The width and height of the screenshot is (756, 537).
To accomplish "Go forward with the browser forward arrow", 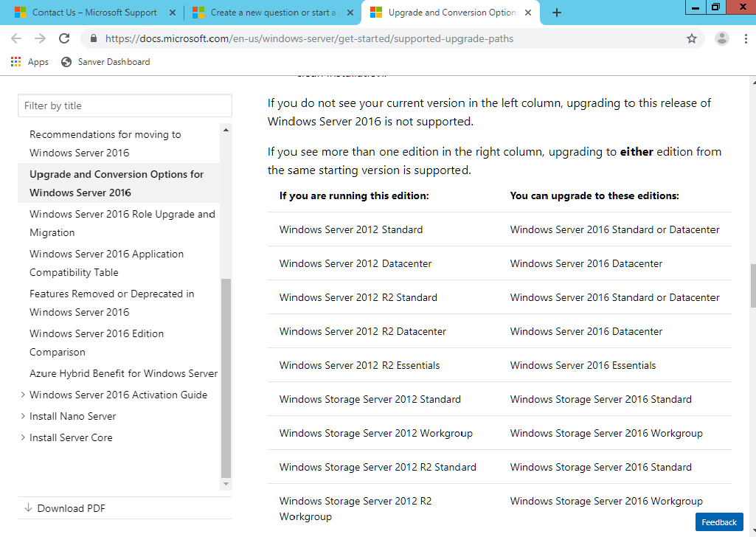I will (40, 38).
